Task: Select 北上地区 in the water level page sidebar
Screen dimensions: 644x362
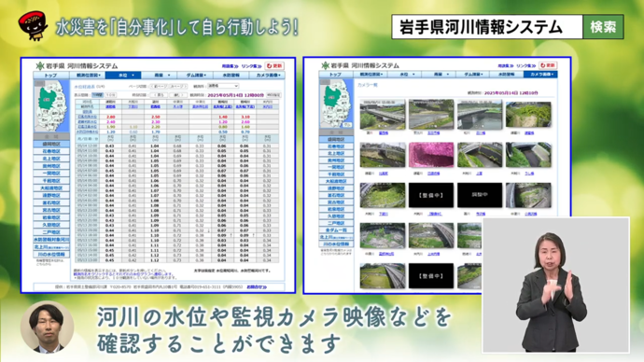Action: click(51, 159)
